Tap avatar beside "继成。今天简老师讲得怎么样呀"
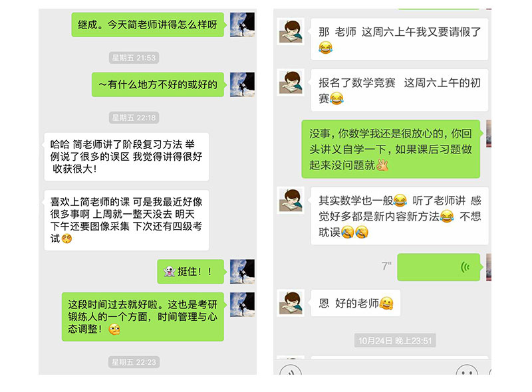The image size is (532, 392). coord(242,25)
